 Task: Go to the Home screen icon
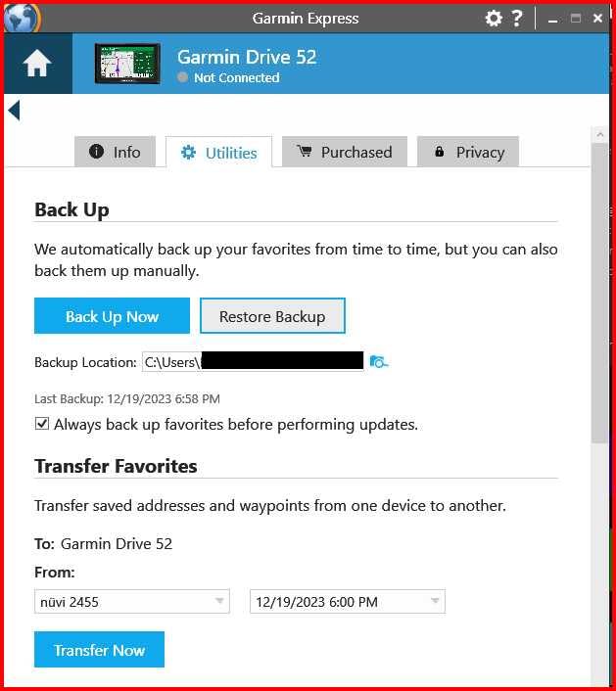click(x=37, y=64)
